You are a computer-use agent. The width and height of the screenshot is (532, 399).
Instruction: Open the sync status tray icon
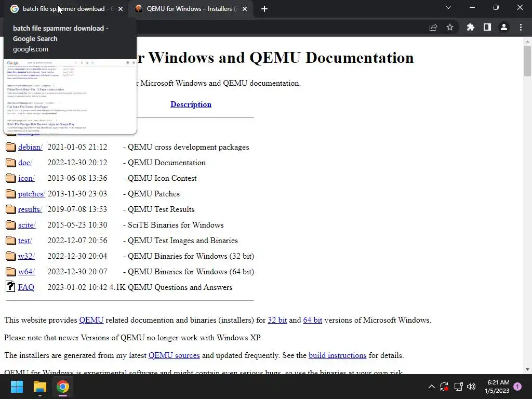[444, 387]
